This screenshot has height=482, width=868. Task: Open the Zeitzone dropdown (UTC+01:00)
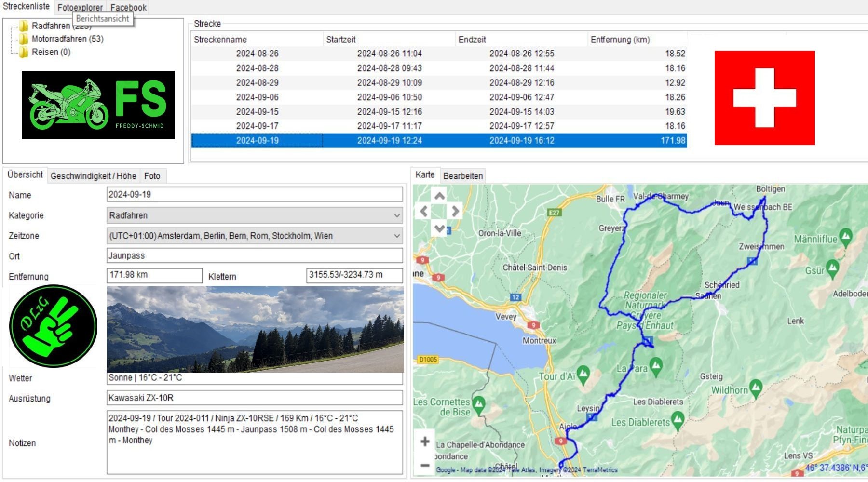click(x=255, y=236)
